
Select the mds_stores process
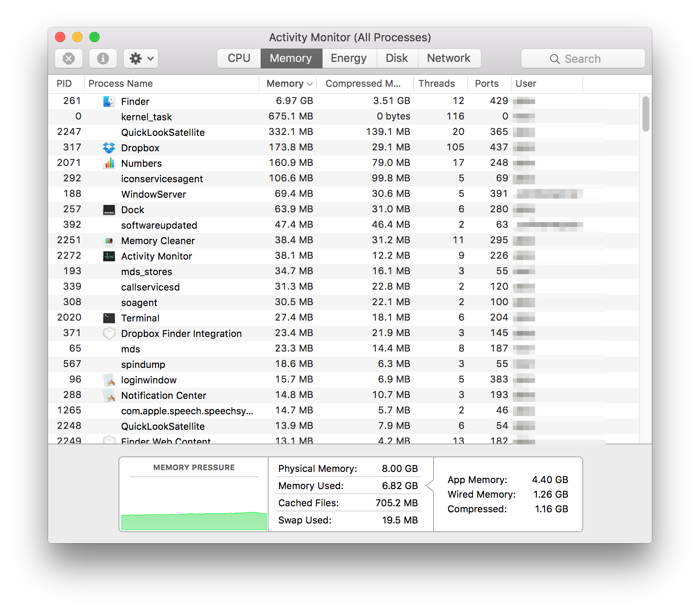click(344, 272)
